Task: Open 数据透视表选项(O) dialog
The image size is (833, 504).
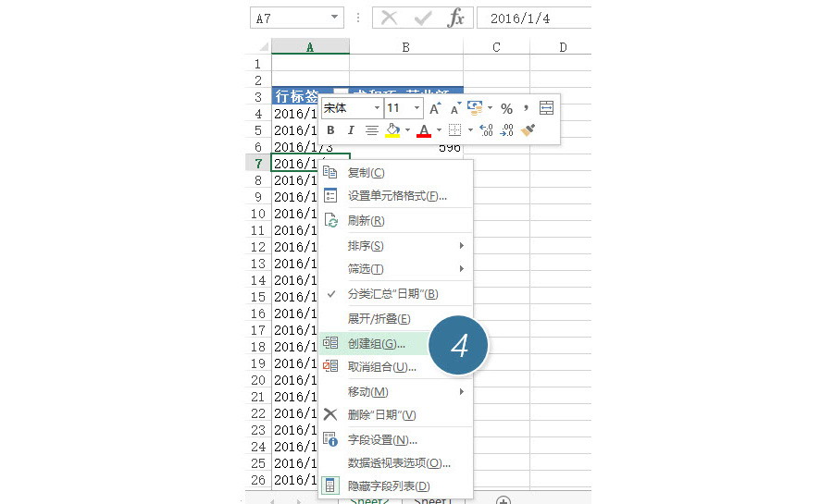Action: 396,463
